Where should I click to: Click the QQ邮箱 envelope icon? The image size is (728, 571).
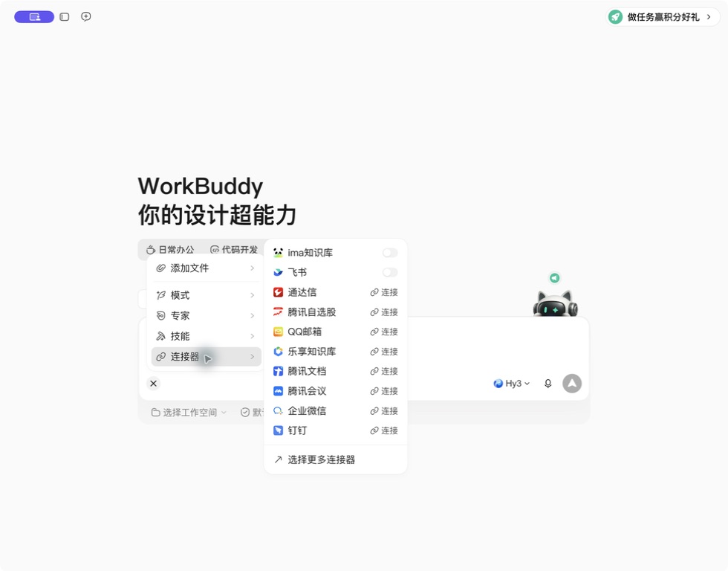(x=278, y=332)
